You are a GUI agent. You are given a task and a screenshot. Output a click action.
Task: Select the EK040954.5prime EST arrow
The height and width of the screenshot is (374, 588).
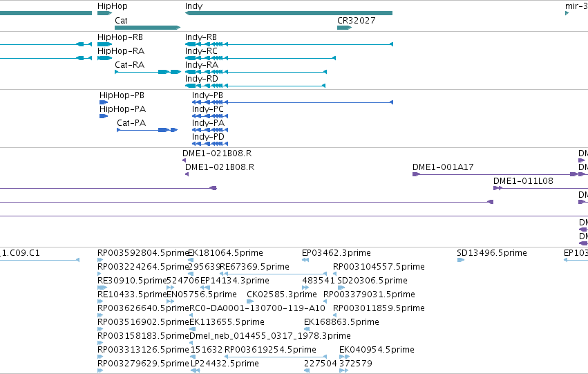(344, 357)
